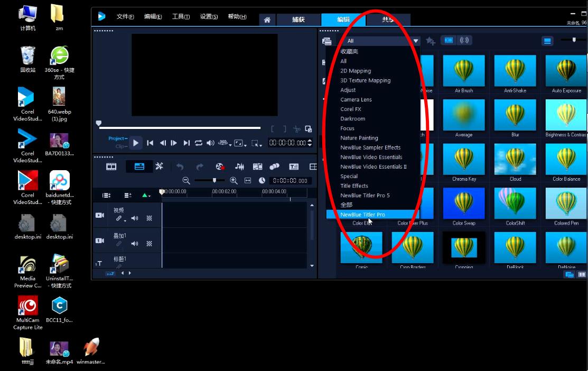The height and width of the screenshot is (371, 588).
Task: Open the Auto Music tool
Action: click(257, 166)
